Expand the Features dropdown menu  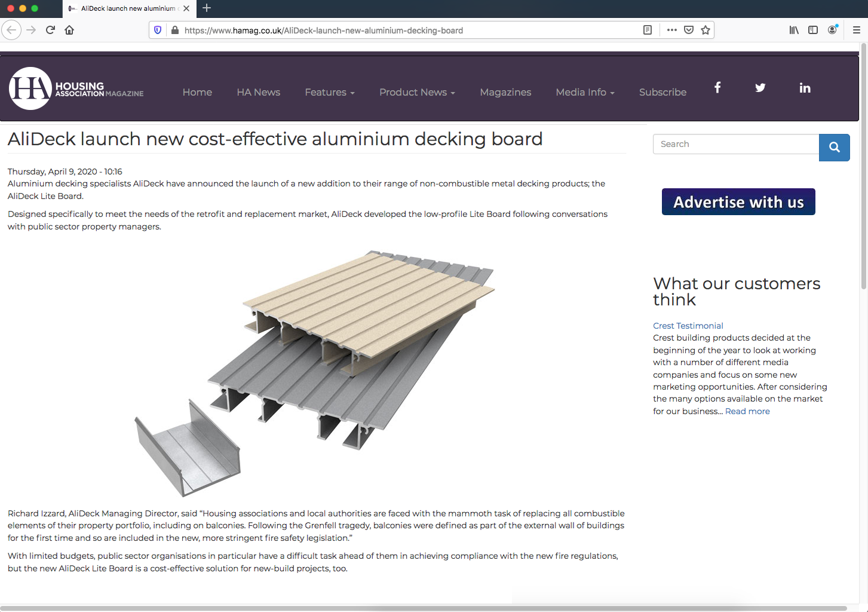tap(330, 92)
